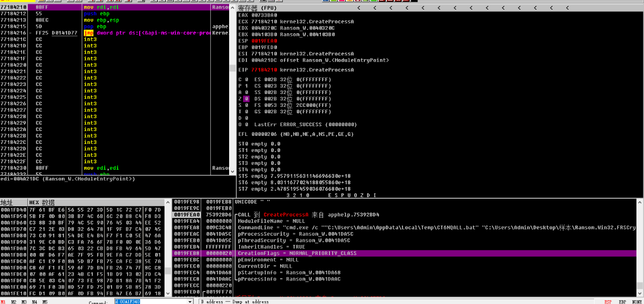The height and width of the screenshot is (304, 644).
Task: Switch to the M3 memory tab
Action: 25,302
